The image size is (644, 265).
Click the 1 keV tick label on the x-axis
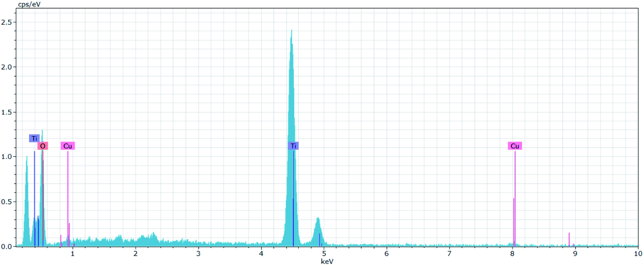(x=73, y=253)
